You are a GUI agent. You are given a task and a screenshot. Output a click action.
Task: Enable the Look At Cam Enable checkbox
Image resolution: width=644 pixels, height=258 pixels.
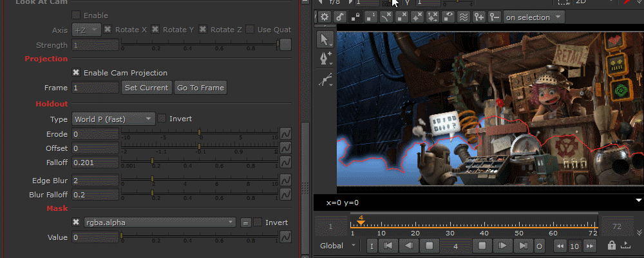click(x=76, y=15)
